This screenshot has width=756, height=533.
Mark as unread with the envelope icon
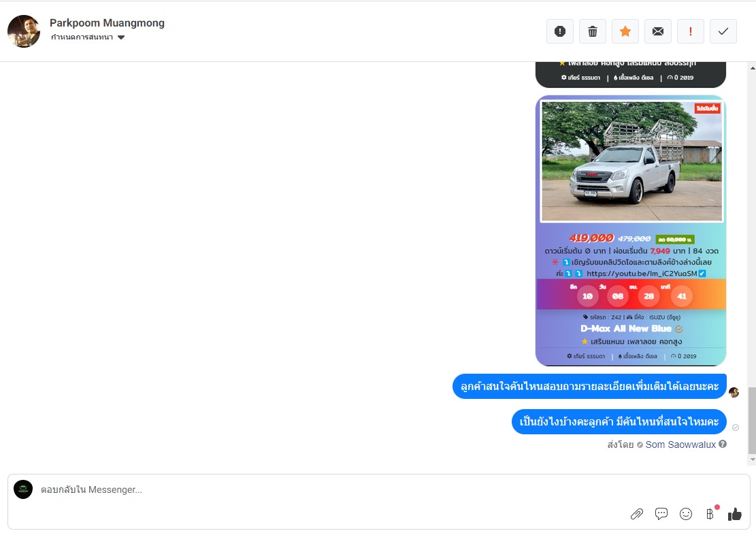(x=658, y=31)
